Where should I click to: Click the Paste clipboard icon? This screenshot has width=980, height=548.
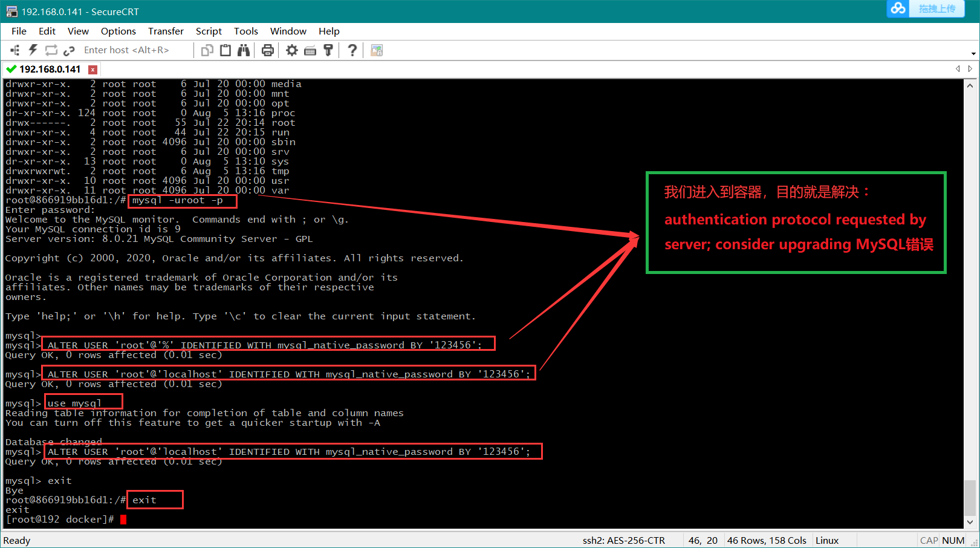[226, 50]
